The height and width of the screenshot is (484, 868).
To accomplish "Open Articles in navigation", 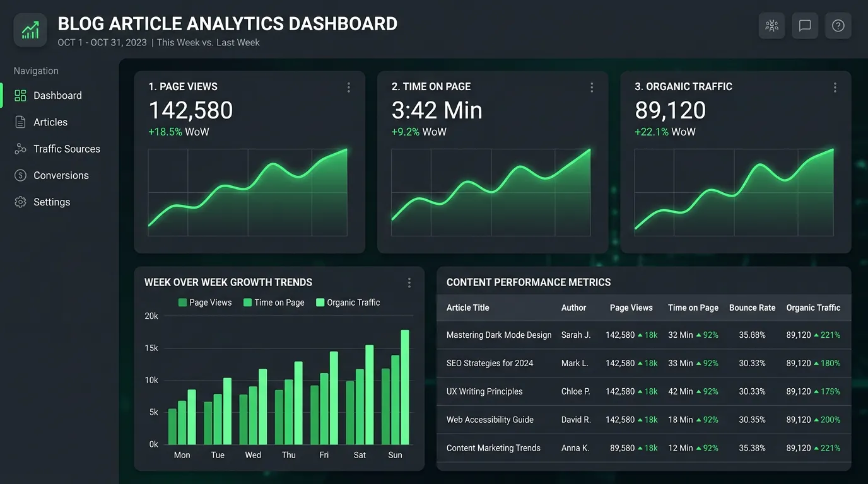I will pos(50,122).
